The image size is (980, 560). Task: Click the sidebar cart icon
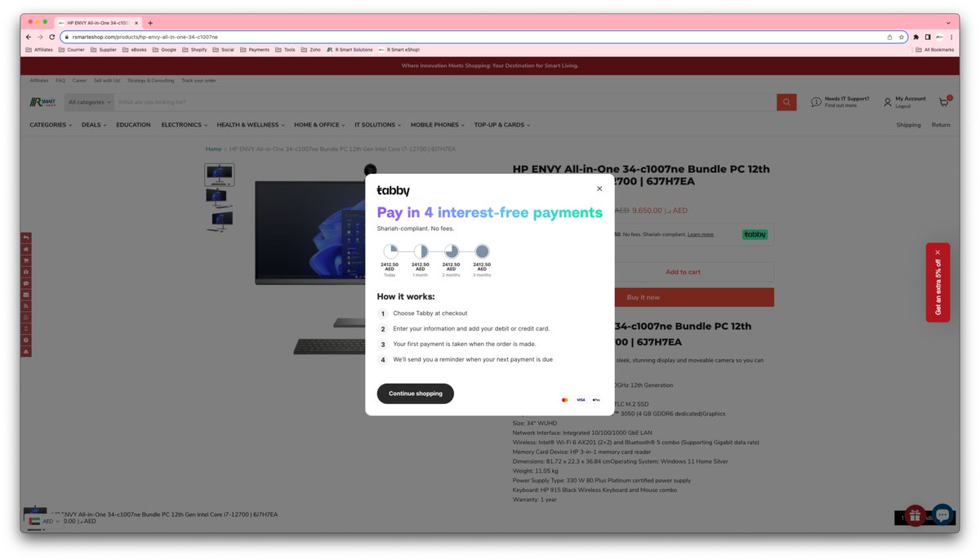(x=26, y=260)
